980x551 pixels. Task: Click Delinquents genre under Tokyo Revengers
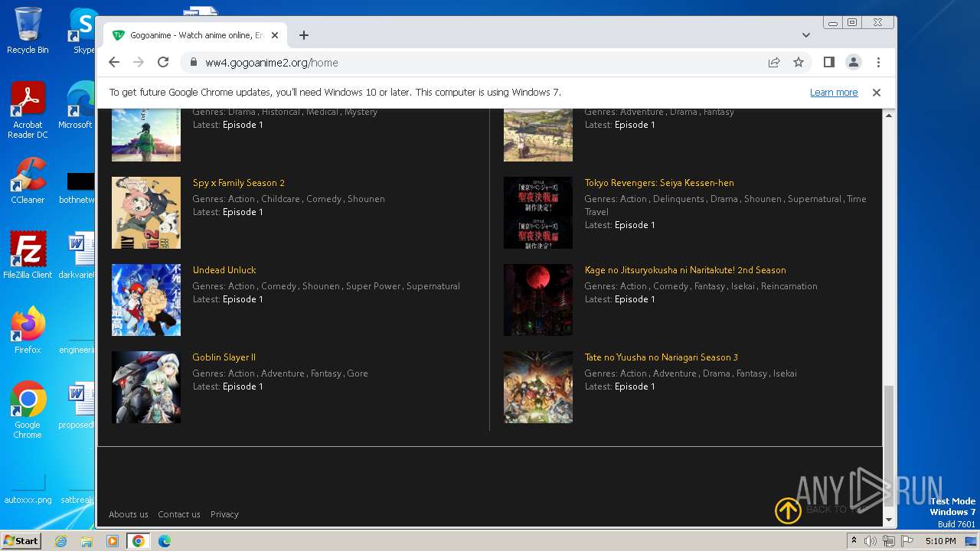(x=678, y=199)
